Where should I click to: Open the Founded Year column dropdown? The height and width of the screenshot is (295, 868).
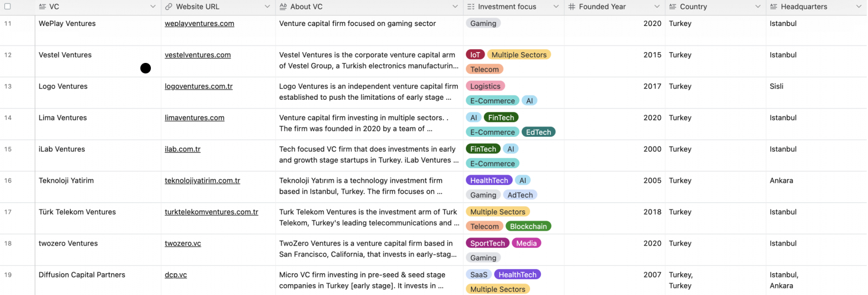[x=657, y=7]
